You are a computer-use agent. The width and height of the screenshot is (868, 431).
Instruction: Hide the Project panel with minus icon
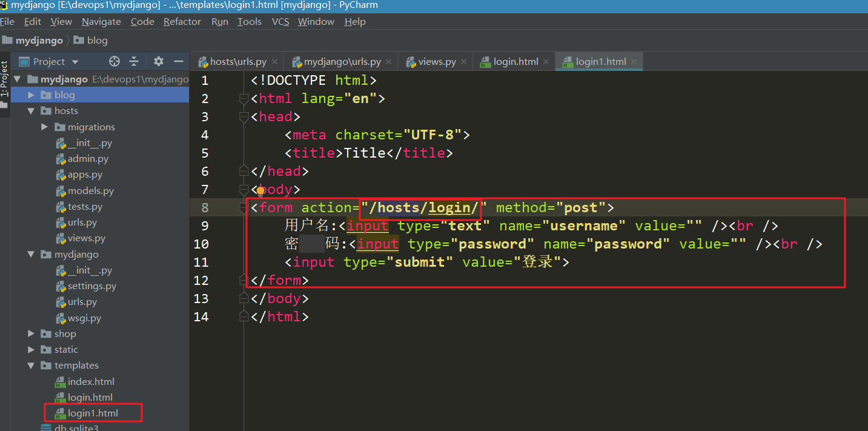click(x=179, y=61)
